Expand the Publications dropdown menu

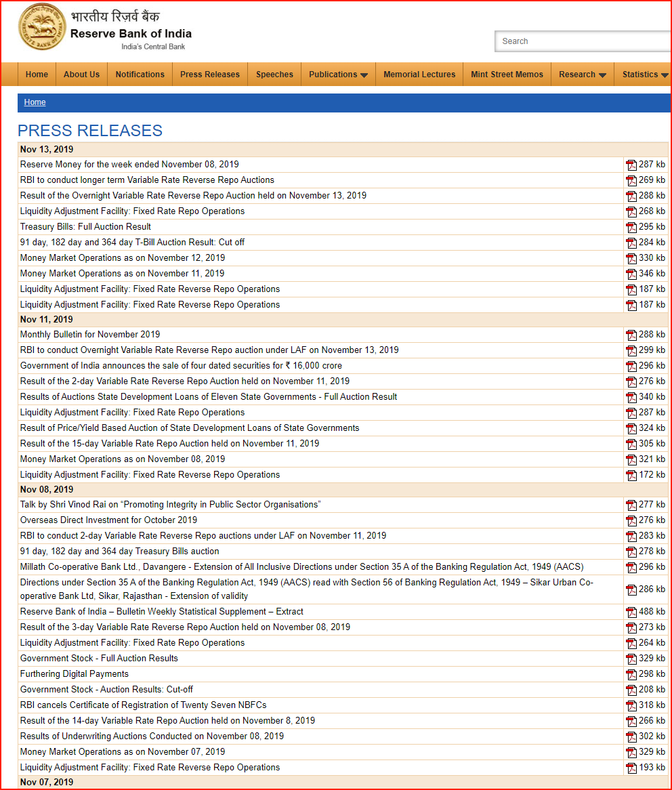[x=338, y=75]
